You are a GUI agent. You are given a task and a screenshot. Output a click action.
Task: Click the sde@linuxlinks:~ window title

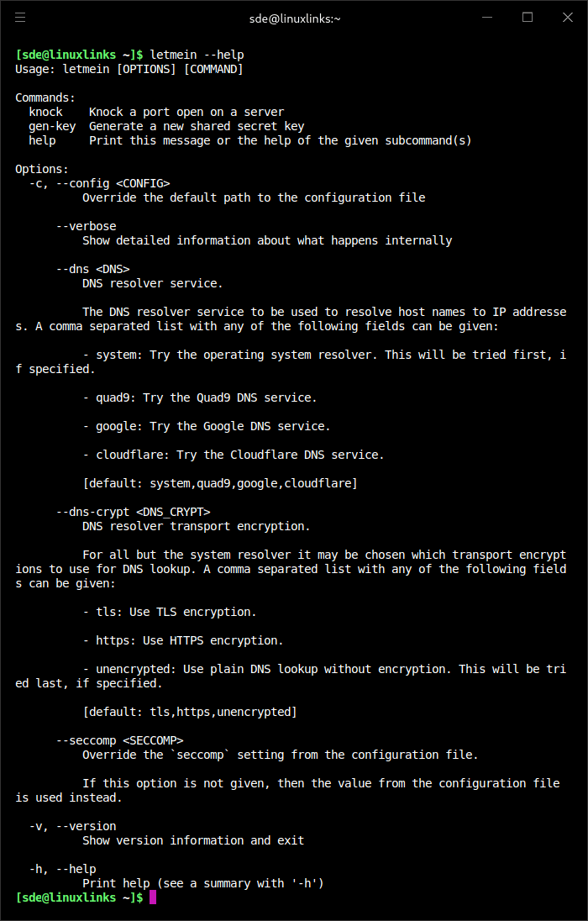[295, 18]
